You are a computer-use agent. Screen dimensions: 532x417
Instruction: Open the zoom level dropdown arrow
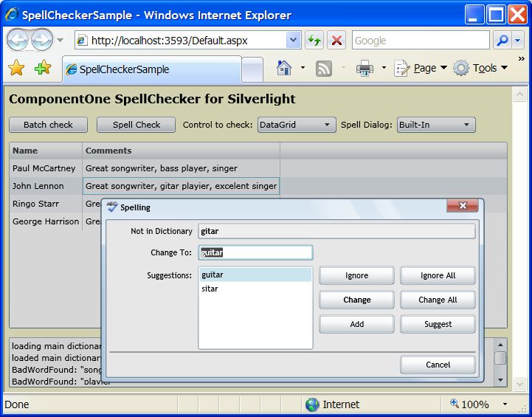[x=505, y=404]
